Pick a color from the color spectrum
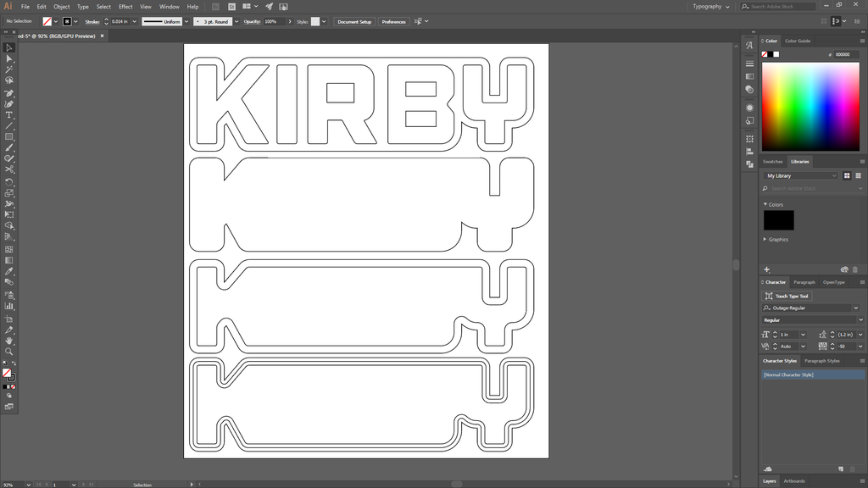868x488 pixels. tap(810, 106)
